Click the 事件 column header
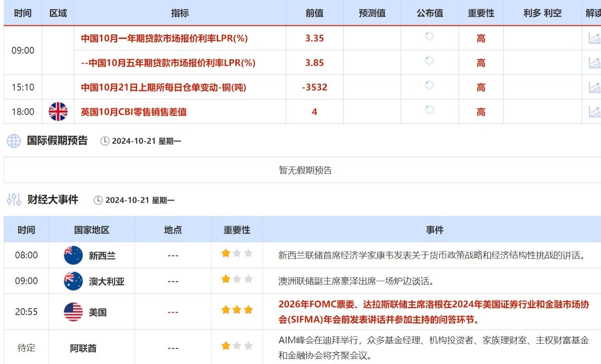 434,230
